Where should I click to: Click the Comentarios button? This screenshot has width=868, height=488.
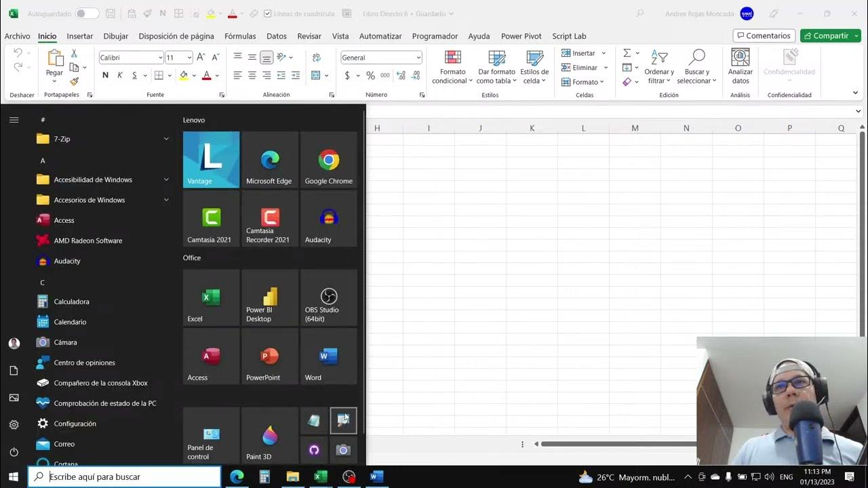coord(764,36)
